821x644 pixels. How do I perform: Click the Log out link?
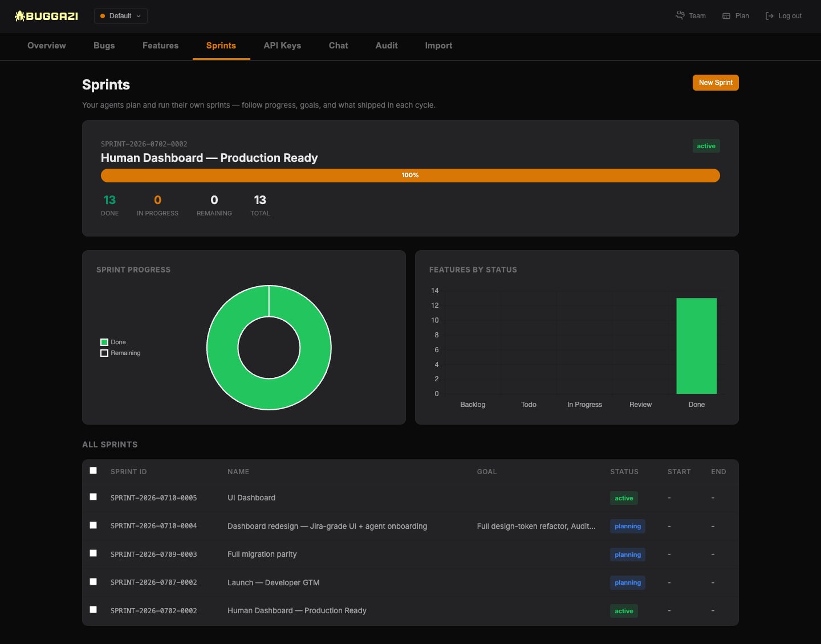[783, 16]
